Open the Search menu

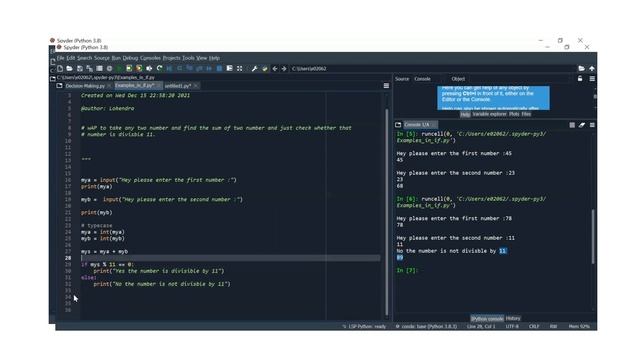click(84, 58)
